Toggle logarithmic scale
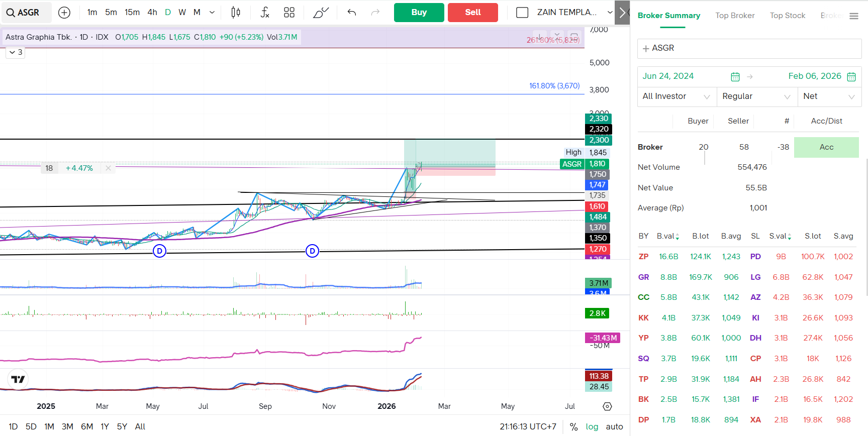Screen dimensions: 868x436 pyautogui.click(x=592, y=427)
